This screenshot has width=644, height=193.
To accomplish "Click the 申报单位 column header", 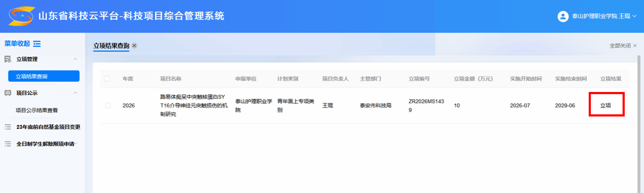I will (246, 79).
